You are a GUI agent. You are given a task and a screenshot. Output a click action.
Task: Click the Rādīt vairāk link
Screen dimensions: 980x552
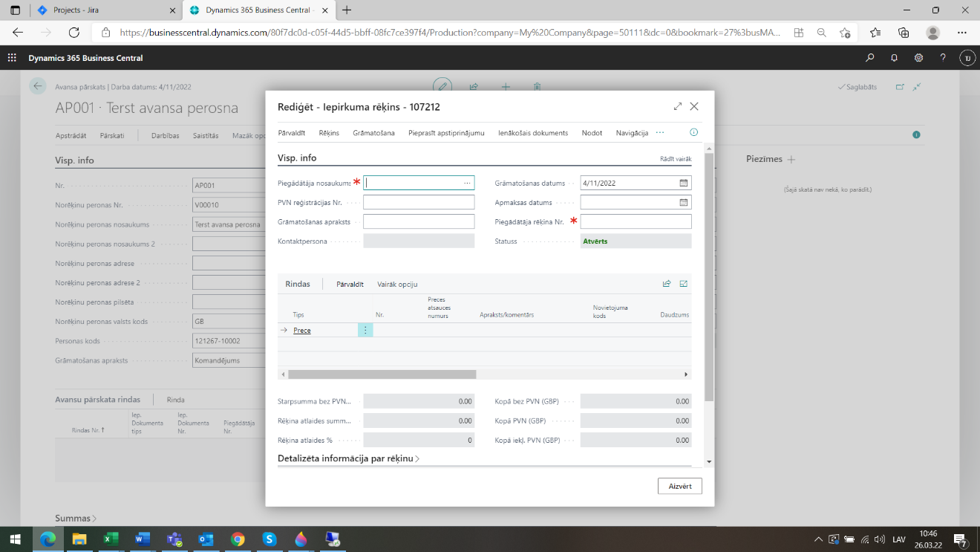[x=676, y=159]
